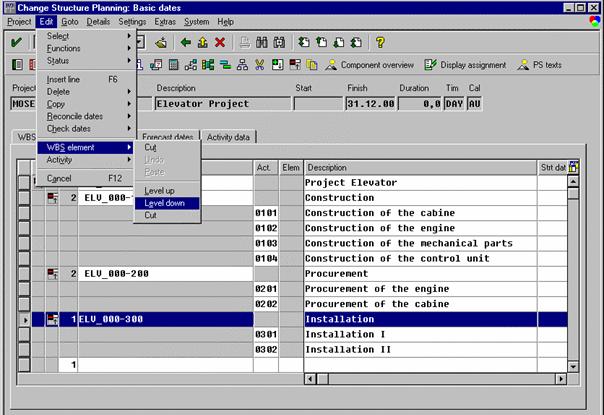This screenshot has width=604, height=415.
Task: Click the green Back arrow icon
Action: pos(186,42)
